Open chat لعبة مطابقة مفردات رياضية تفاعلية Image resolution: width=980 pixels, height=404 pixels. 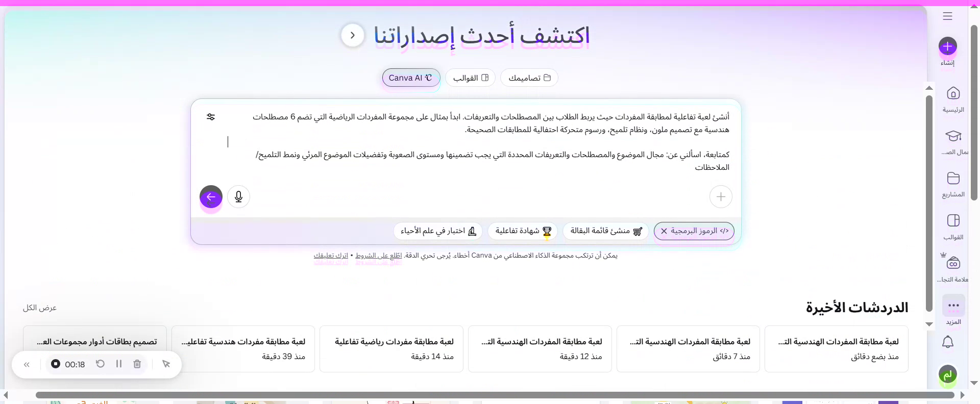coord(391,349)
